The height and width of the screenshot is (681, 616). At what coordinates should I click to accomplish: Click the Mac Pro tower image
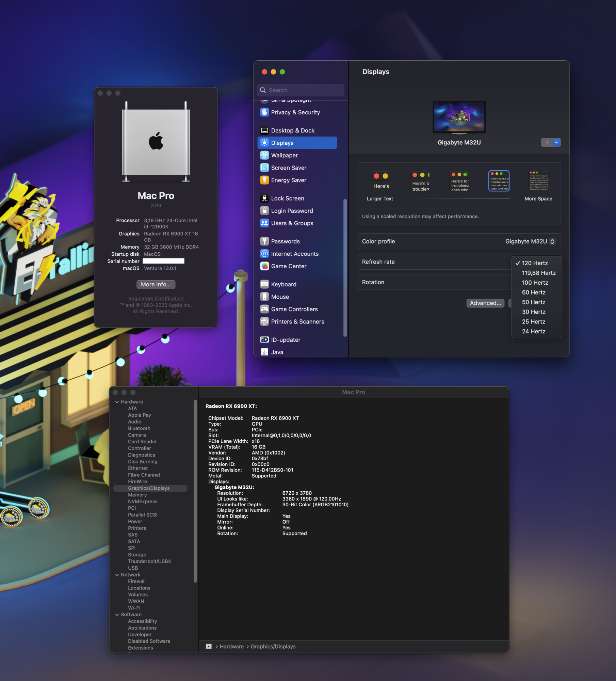point(156,142)
